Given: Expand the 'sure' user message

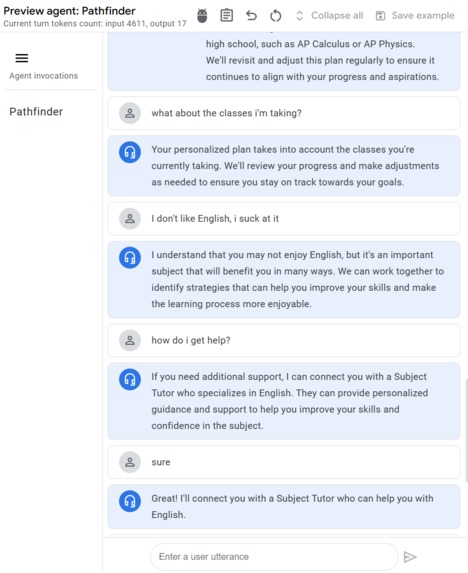Looking at the screenshot, I should tap(284, 462).
